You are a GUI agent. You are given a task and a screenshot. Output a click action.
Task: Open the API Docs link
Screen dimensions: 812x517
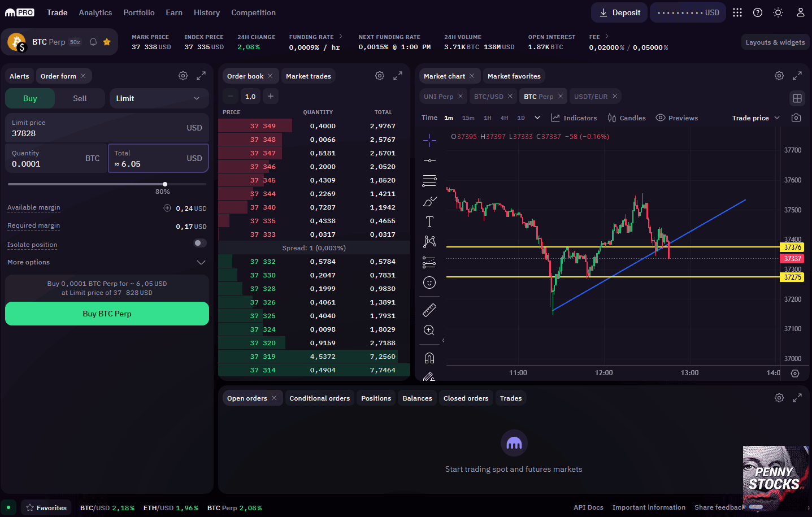(x=588, y=507)
